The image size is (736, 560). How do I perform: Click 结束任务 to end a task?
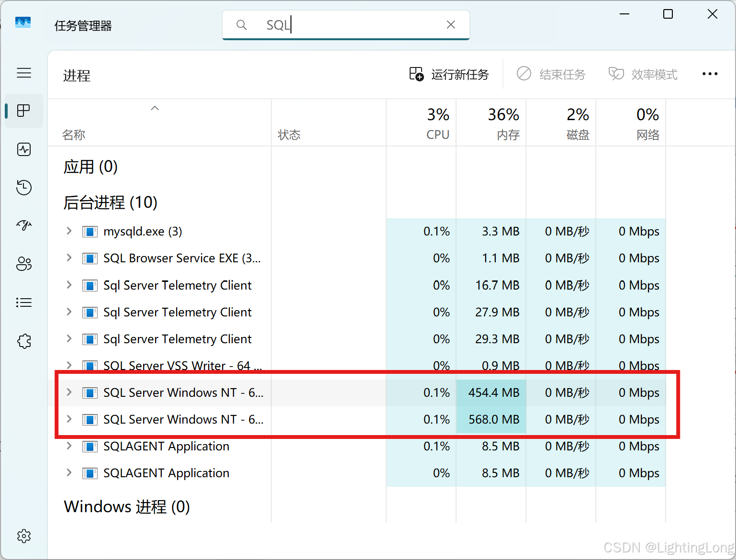point(551,74)
